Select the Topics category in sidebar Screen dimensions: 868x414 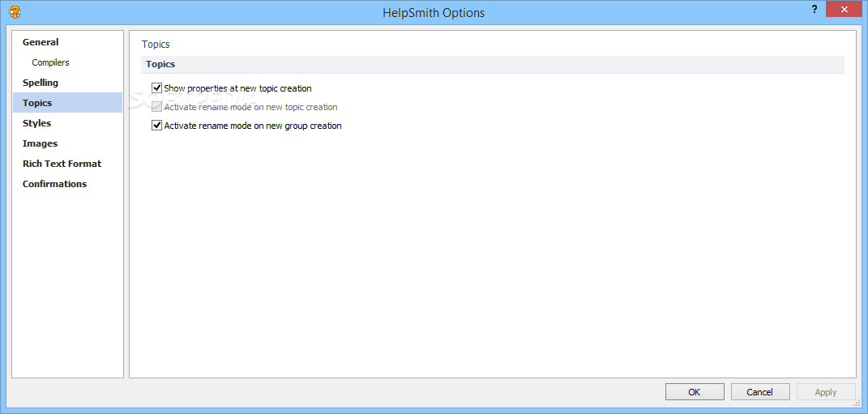[x=67, y=103]
